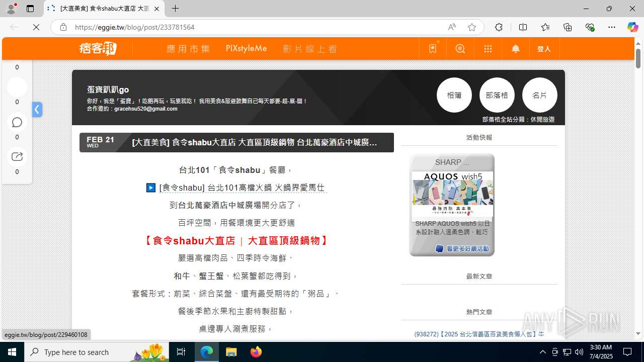The width and height of the screenshot is (644, 362).
Task: Click the address bar URL
Action: click(134, 27)
